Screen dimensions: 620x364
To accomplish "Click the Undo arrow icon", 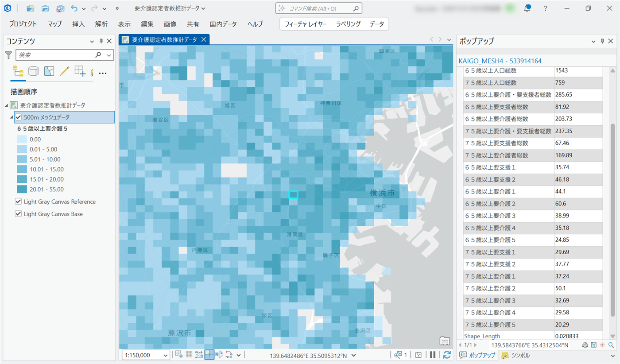I will [74, 8].
